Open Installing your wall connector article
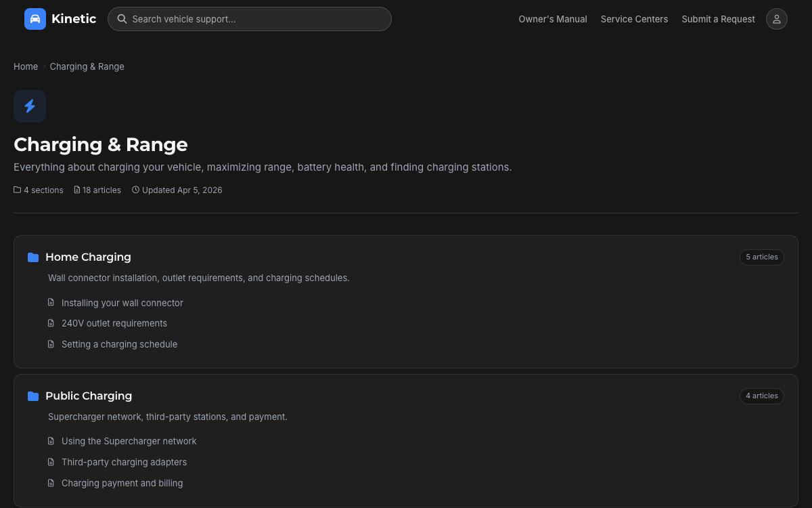The width and height of the screenshot is (812, 508). pos(122,303)
